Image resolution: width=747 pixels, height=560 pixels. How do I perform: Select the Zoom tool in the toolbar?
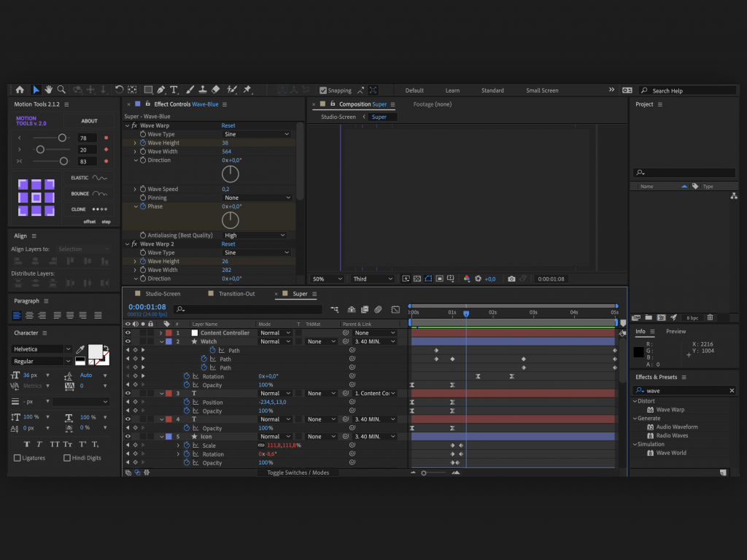61,89
